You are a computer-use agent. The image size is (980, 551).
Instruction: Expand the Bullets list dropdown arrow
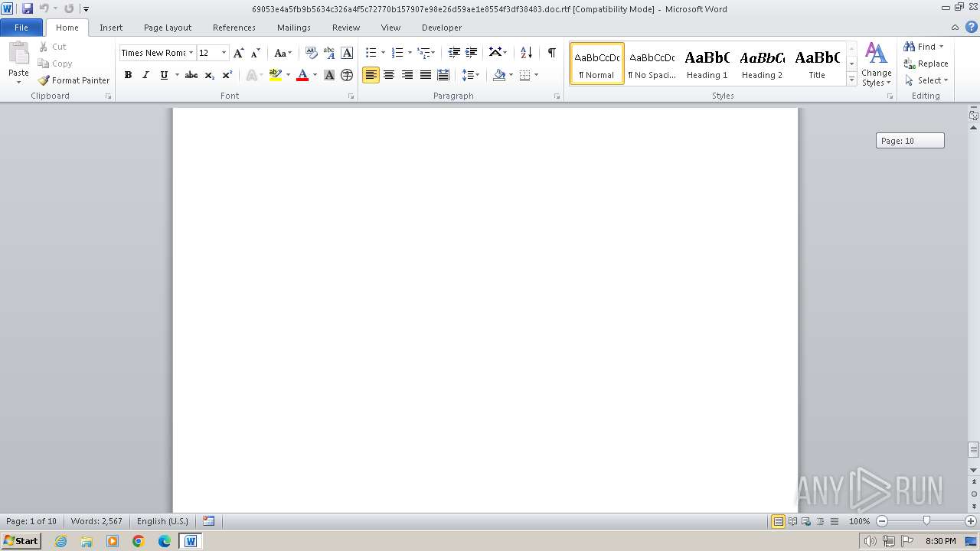point(383,53)
